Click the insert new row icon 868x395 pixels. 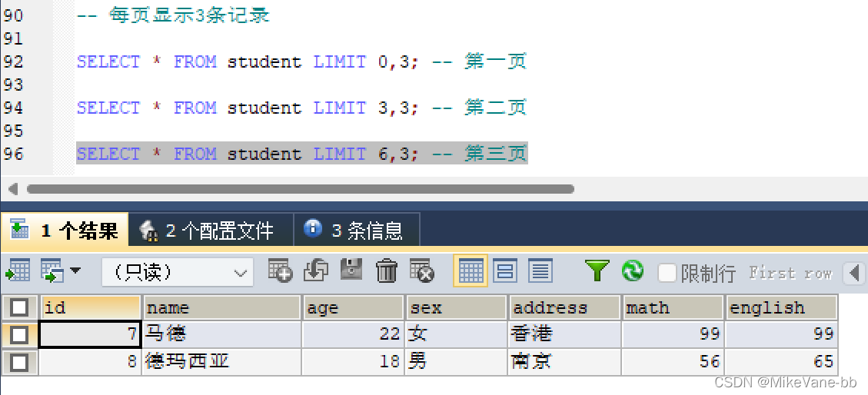(280, 271)
